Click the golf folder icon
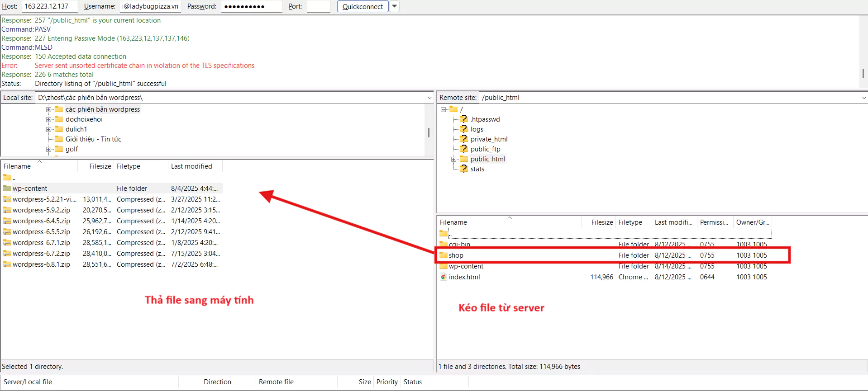Image resolution: width=868 pixels, height=391 pixels. [x=59, y=149]
